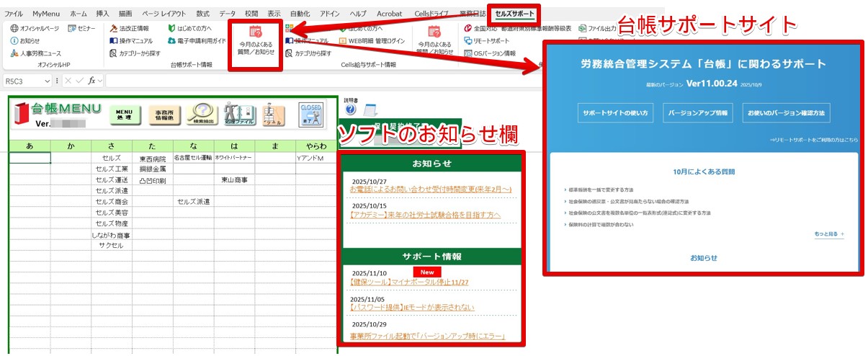Open 人事労務ニュース in ribbon
The height and width of the screenshot is (356, 868).
click(36, 53)
